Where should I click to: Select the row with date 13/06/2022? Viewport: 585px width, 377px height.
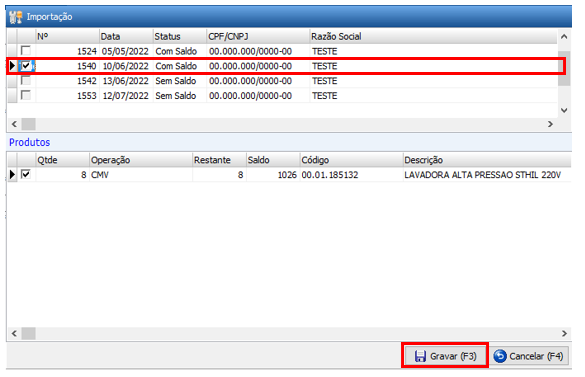pyautogui.click(x=282, y=81)
